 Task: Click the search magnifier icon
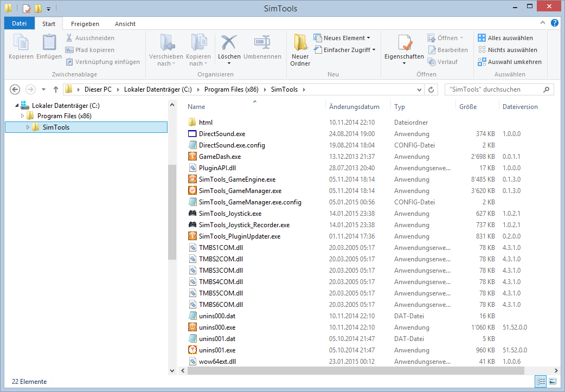click(x=546, y=89)
